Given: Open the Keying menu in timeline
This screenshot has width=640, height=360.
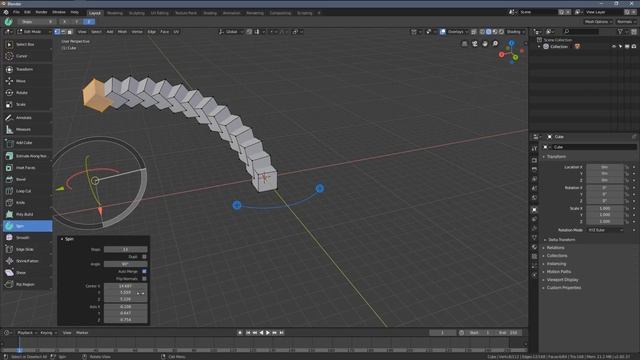Looking at the screenshot, I should pyautogui.click(x=48, y=333).
